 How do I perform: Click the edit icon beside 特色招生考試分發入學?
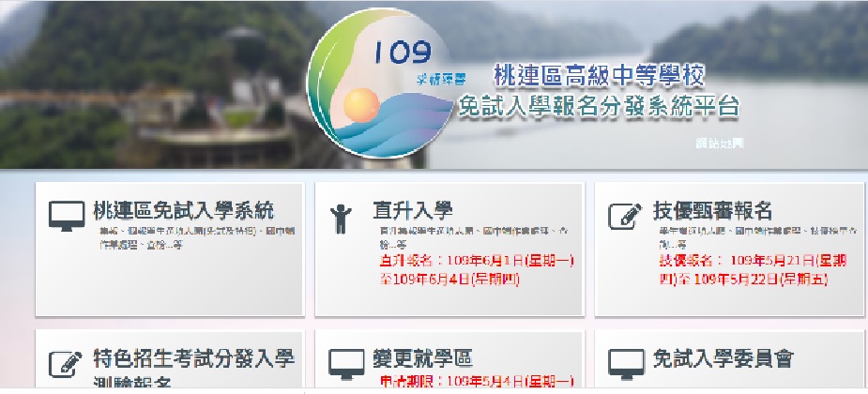(x=66, y=364)
